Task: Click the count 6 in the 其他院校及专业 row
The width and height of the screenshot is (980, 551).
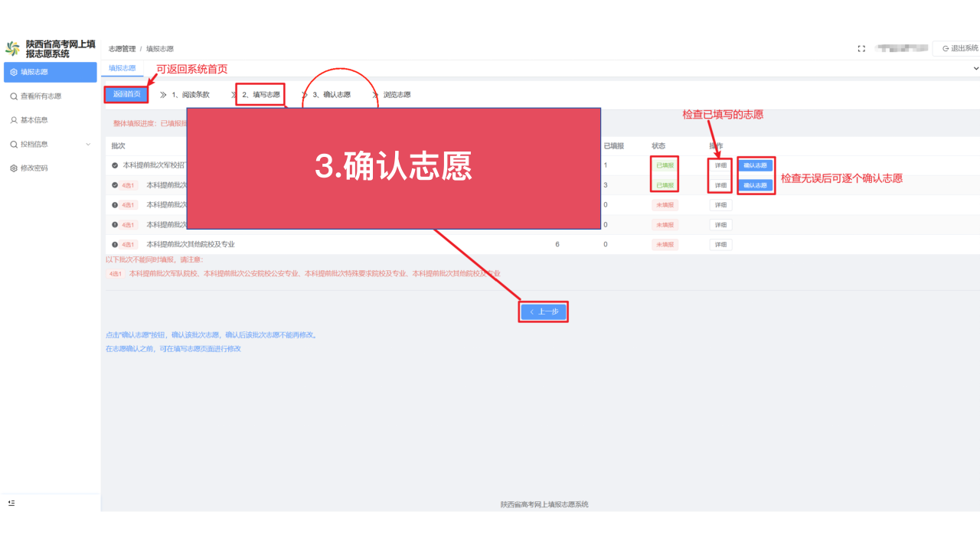Action: (x=557, y=244)
